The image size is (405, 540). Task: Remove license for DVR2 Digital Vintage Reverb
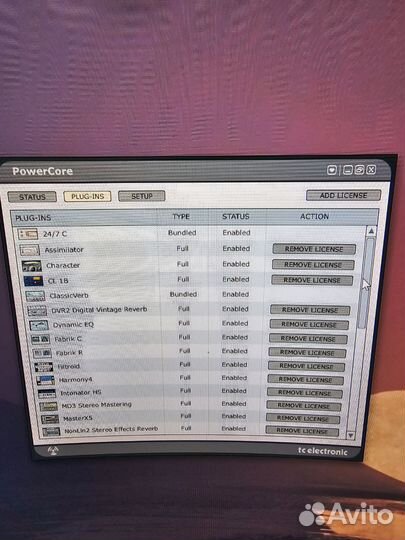point(310,310)
